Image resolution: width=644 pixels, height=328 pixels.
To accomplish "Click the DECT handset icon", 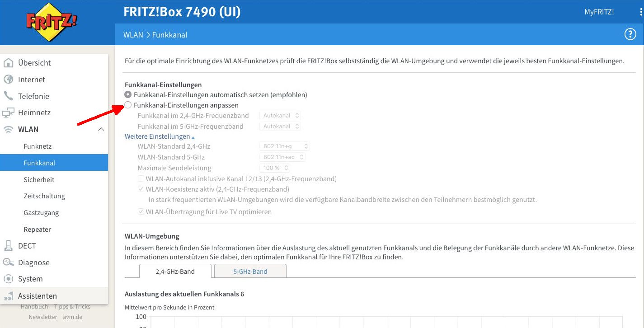I will pyautogui.click(x=9, y=246).
